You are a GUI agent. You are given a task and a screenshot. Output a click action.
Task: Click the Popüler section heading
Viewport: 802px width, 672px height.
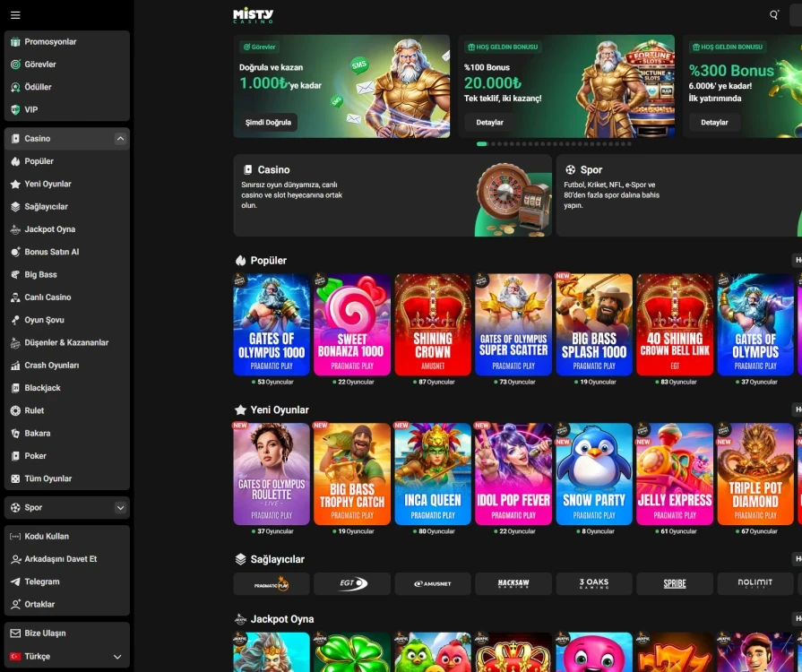click(268, 261)
